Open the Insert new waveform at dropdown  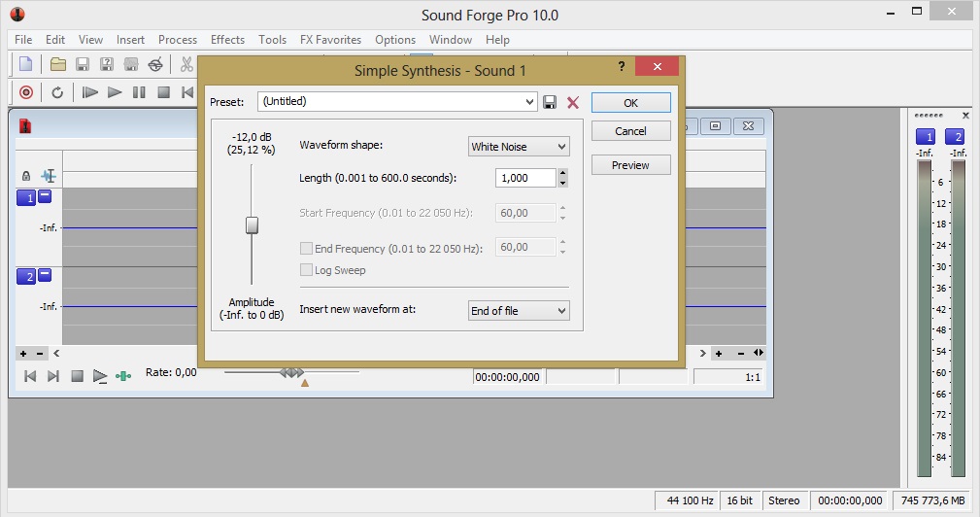click(x=519, y=311)
